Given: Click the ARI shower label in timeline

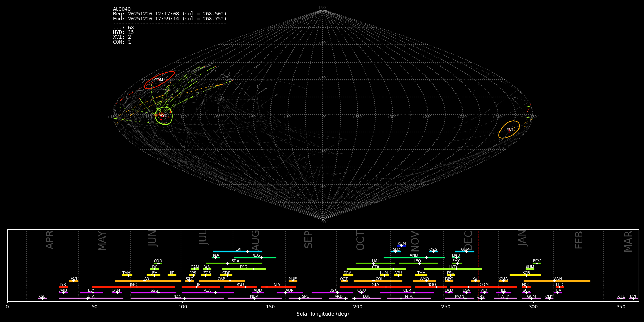Looking at the screenshot, I should [147, 279].
